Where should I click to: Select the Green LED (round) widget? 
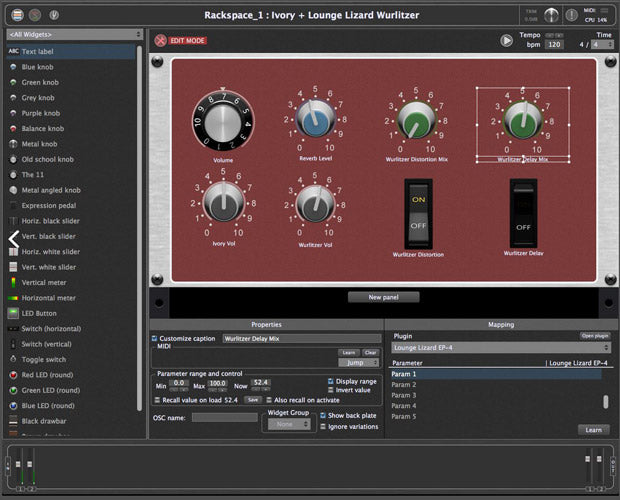click(71, 391)
